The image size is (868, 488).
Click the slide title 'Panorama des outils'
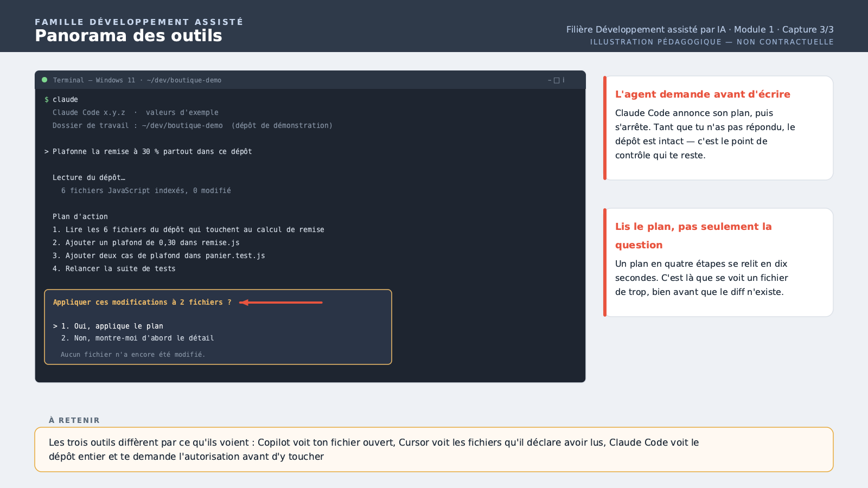(129, 36)
